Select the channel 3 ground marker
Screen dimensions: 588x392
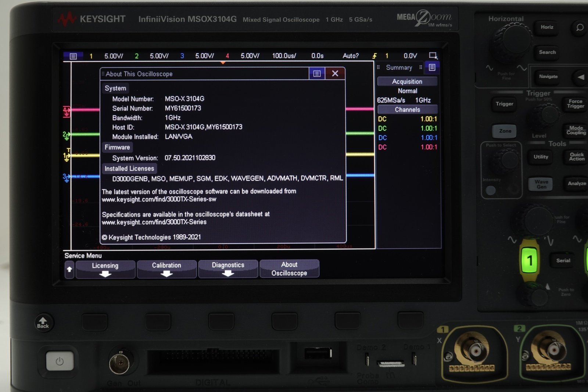(x=66, y=178)
